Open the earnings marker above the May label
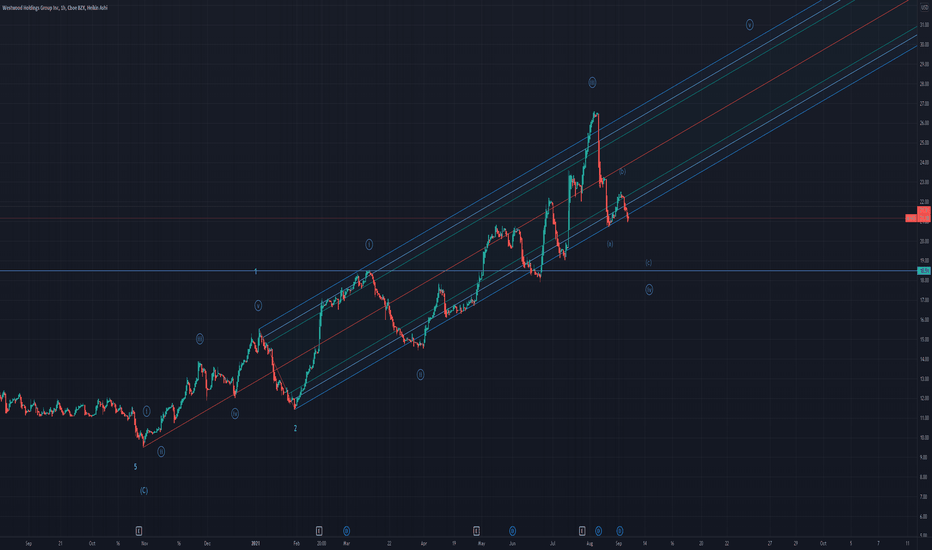 coord(476,531)
